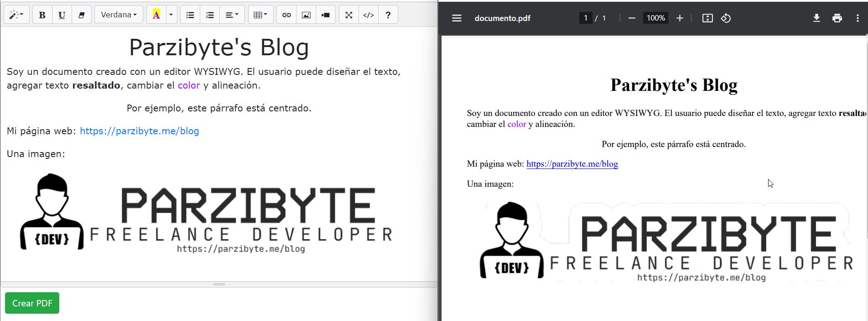Open the PDF viewer more actions menu
Screen dimensions: 868x321
coord(858,18)
